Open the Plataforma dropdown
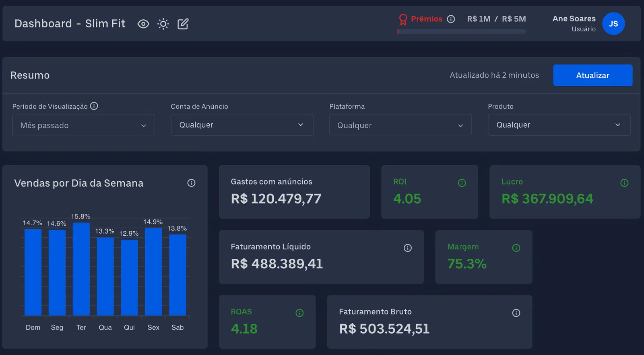The image size is (644, 355). [400, 125]
